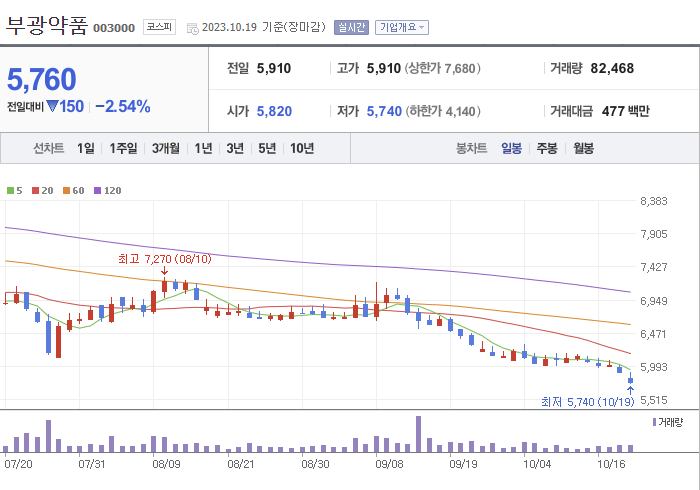This screenshot has width=700, height=490.
Task: Click the 최고 7,270 (08/10) annotation
Action: 165,259
